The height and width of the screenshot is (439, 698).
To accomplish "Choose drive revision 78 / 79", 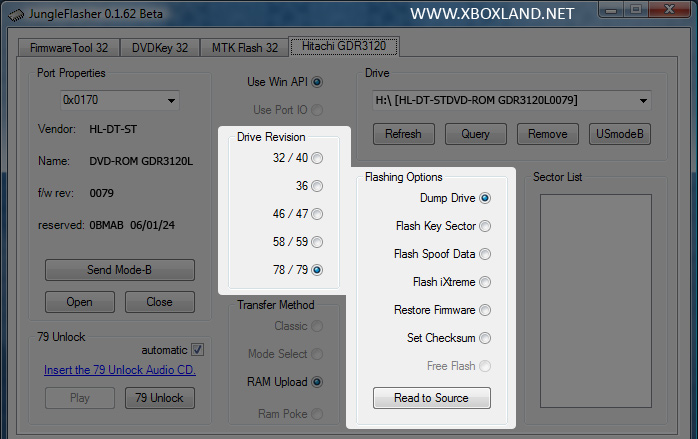I will coord(317,270).
